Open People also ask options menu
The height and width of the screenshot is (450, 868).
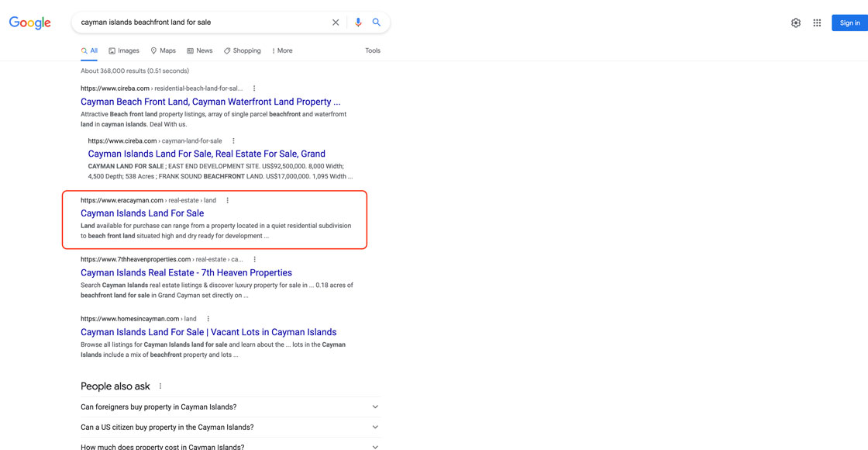coord(160,386)
